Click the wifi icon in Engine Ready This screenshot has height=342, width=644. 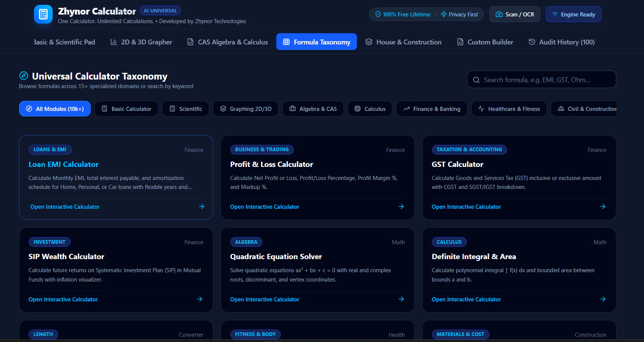coord(555,14)
